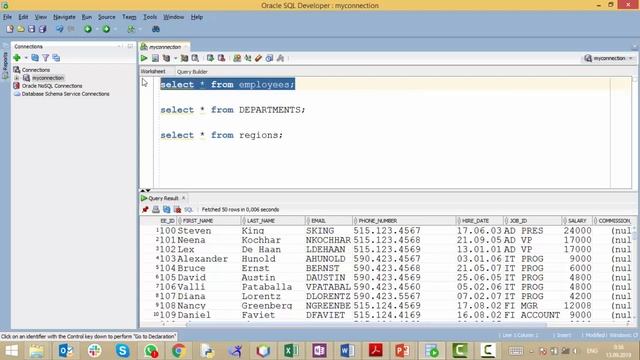Open the Navigate menu
This screenshot has width=640, height=360.
(64, 17)
